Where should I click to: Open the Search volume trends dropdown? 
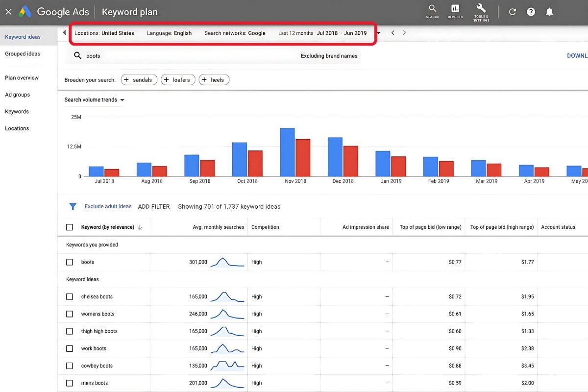[x=95, y=100]
